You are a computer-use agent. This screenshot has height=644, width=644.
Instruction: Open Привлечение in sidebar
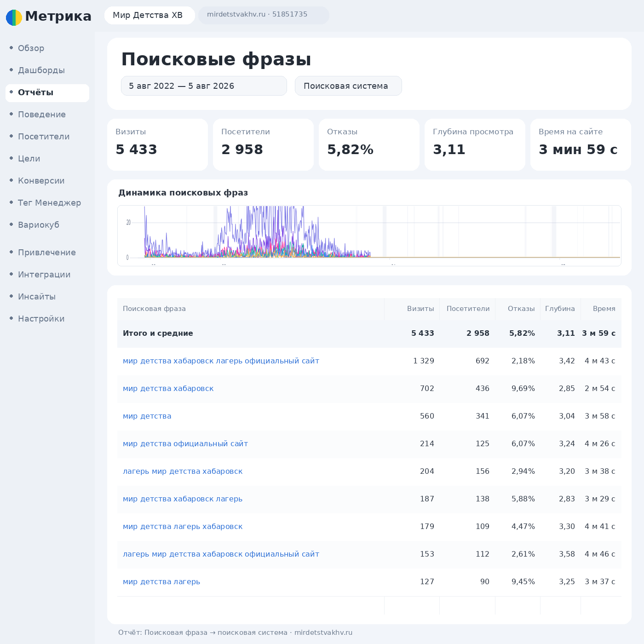pyautogui.click(x=47, y=253)
